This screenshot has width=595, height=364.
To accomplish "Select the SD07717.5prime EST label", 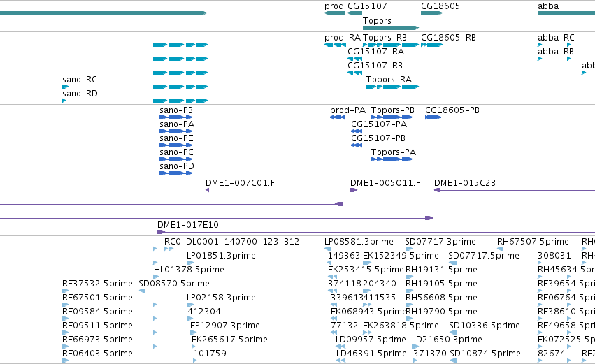I will click(x=483, y=256).
